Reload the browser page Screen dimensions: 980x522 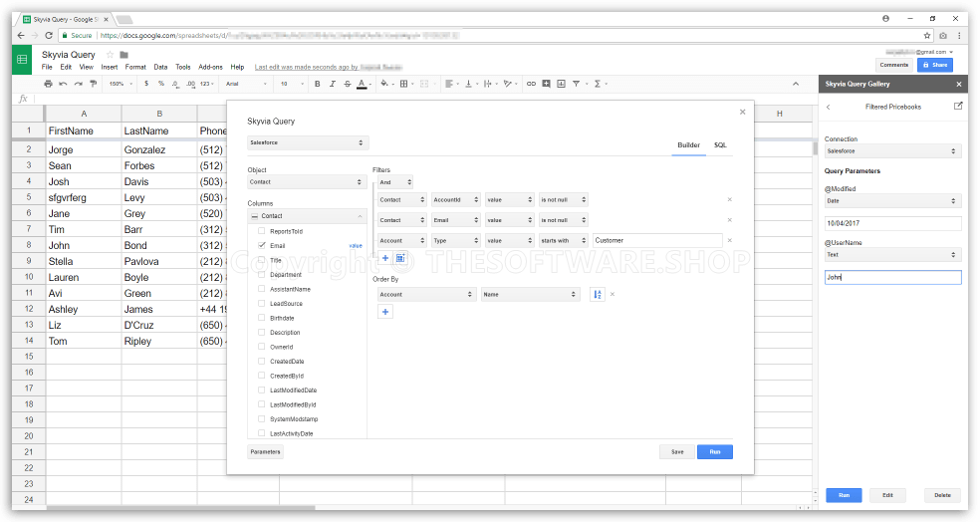(49, 36)
